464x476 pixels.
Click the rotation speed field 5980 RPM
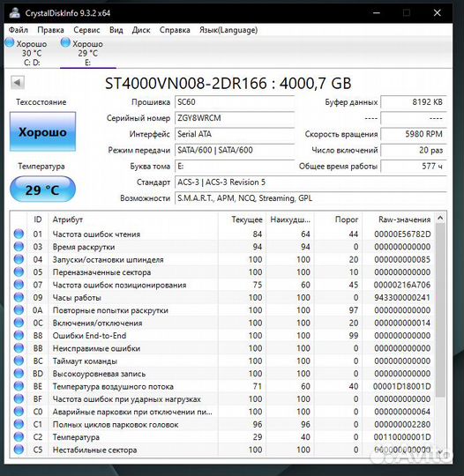[x=414, y=134]
